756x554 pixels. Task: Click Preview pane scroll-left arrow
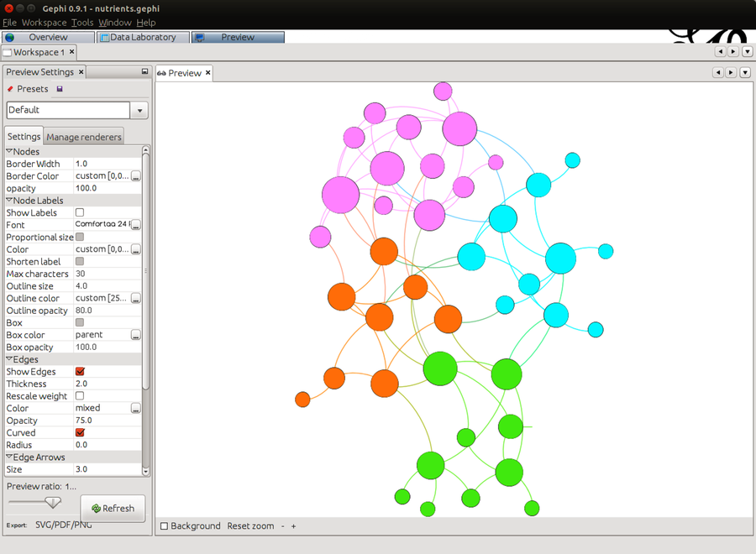coord(718,72)
